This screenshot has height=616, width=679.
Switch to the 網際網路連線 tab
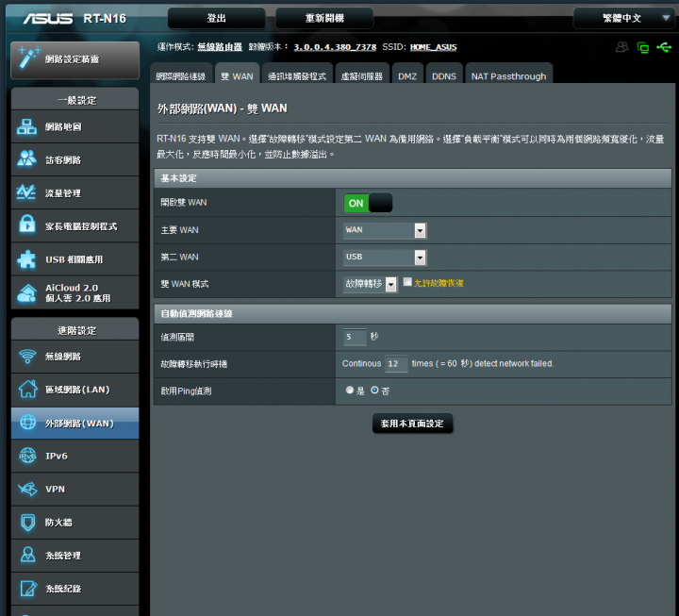pos(181,74)
